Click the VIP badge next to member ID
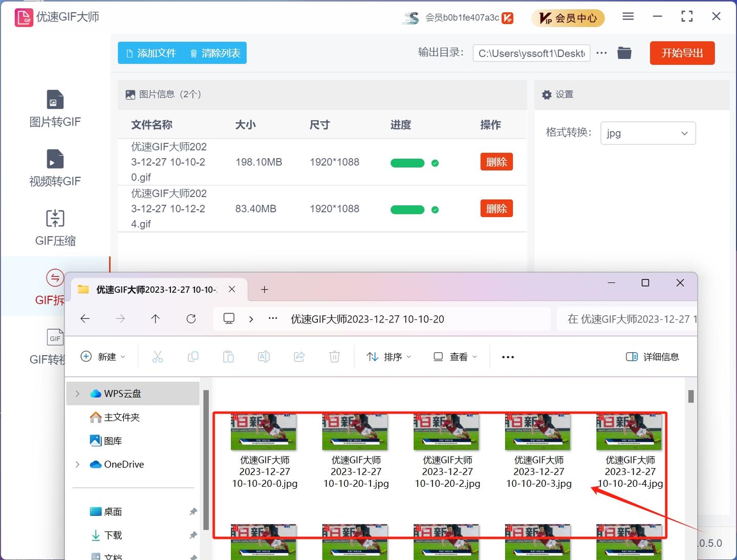This screenshot has width=737, height=560. 507,18
